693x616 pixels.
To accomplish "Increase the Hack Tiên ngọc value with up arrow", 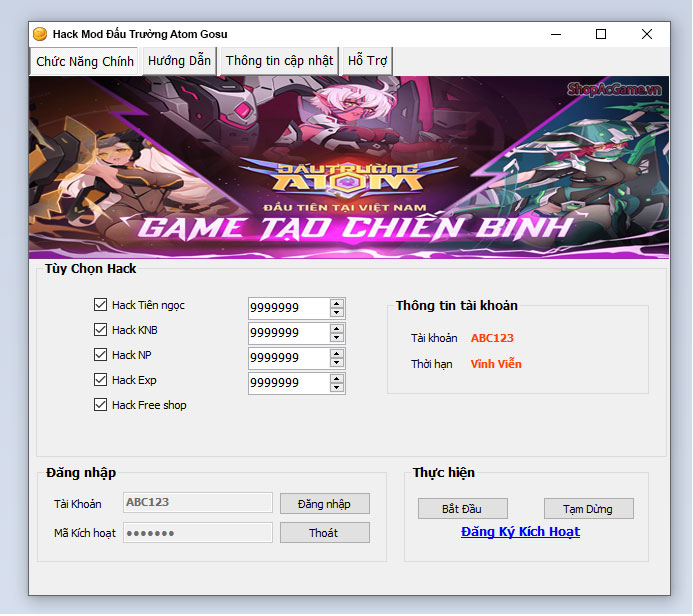I will click(337, 304).
